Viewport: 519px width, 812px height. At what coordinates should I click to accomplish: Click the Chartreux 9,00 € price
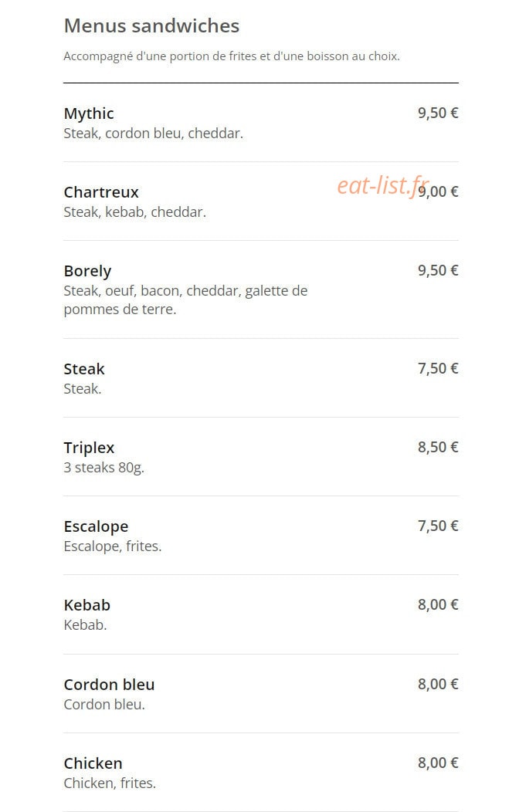[x=438, y=191]
